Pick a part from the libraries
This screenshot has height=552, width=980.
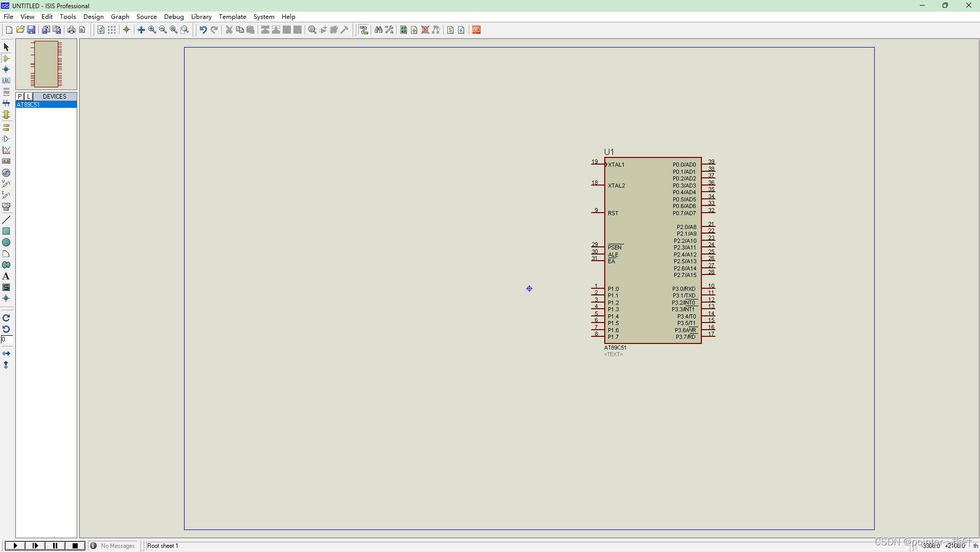tap(312, 30)
